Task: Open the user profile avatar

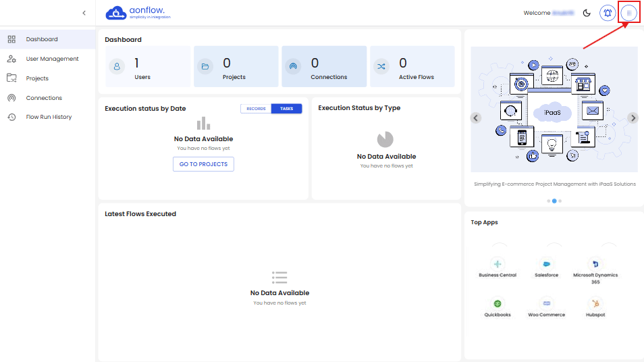Action: point(628,13)
